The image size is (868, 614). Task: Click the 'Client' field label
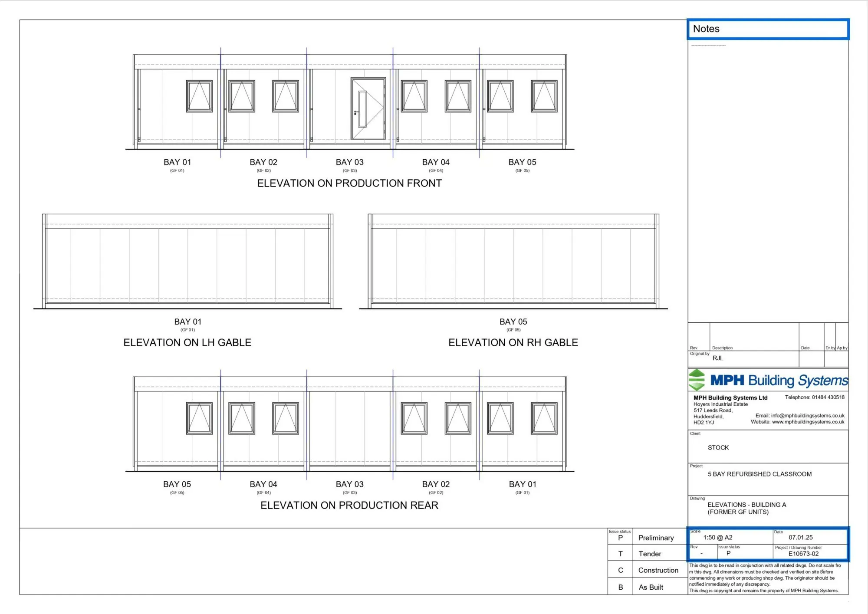point(695,433)
